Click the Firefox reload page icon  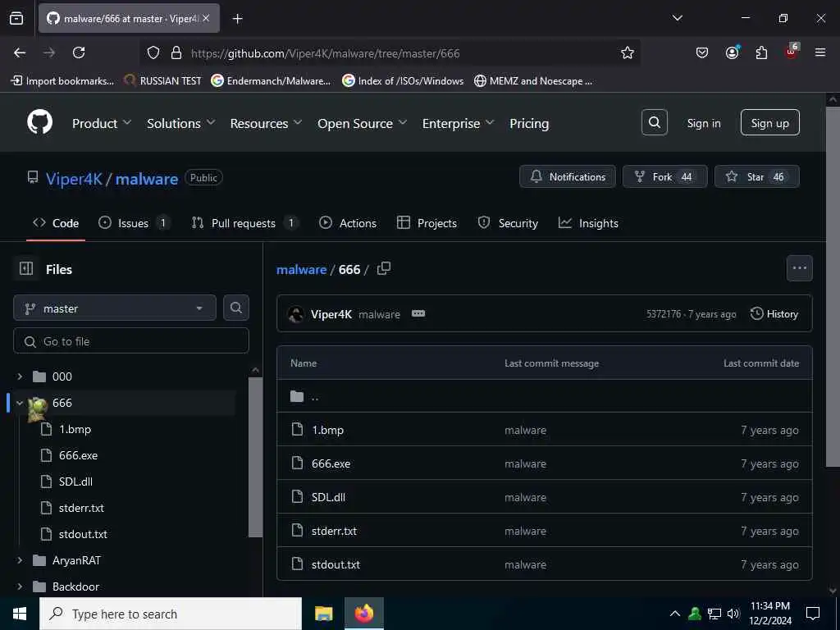[79, 52]
